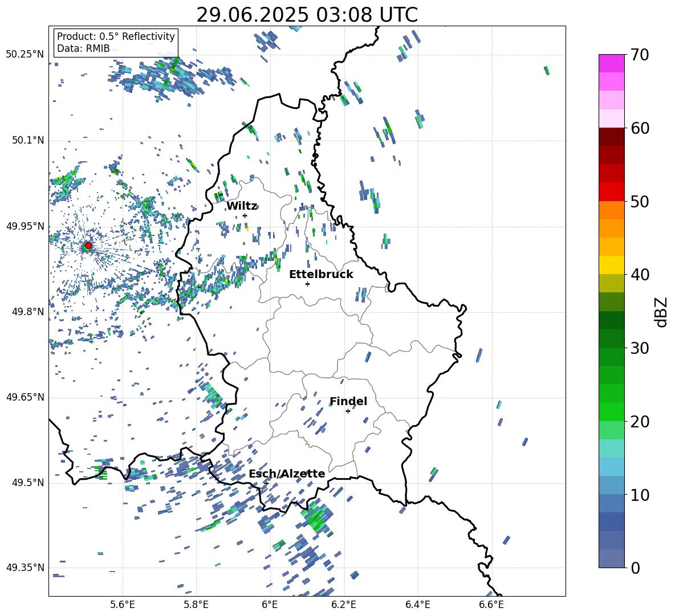Click the 'Data: RMIB' text

coord(83,48)
